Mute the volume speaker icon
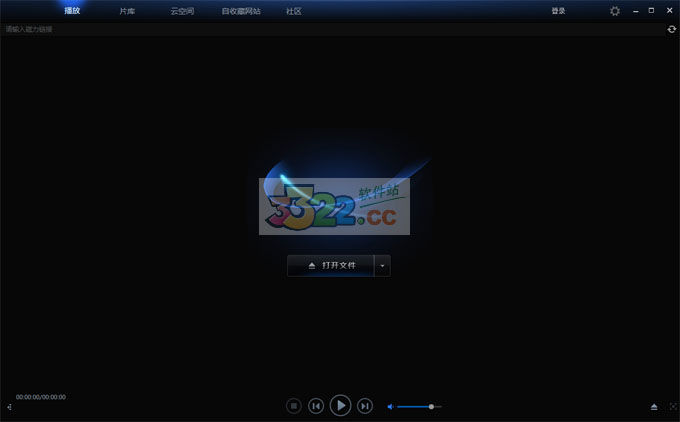 390,406
